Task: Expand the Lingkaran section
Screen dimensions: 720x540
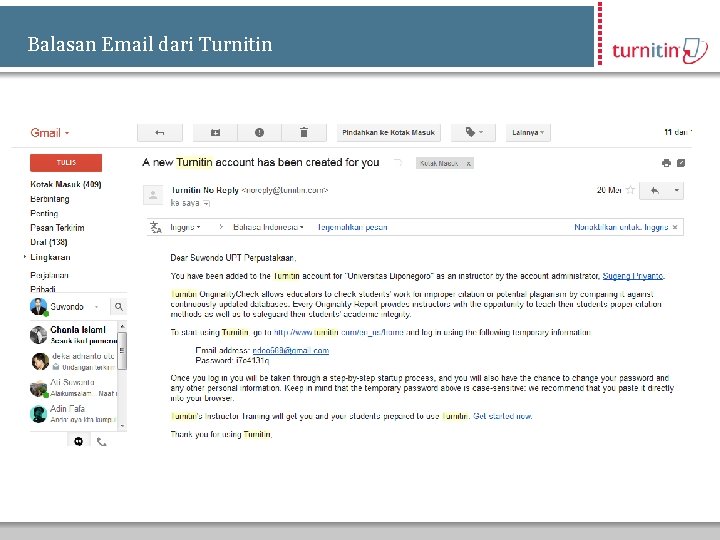Action: pyautogui.click(x=25, y=257)
